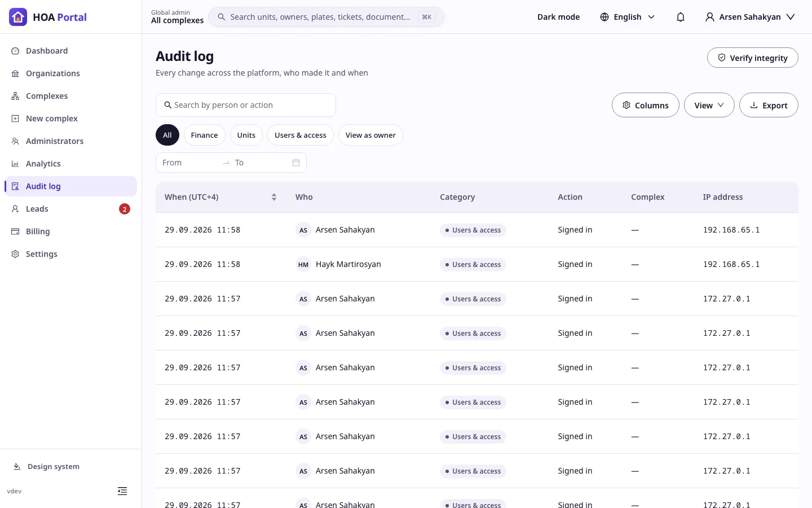Click the Audit log sidebar item
The image size is (812, 508).
pyautogui.click(x=70, y=186)
